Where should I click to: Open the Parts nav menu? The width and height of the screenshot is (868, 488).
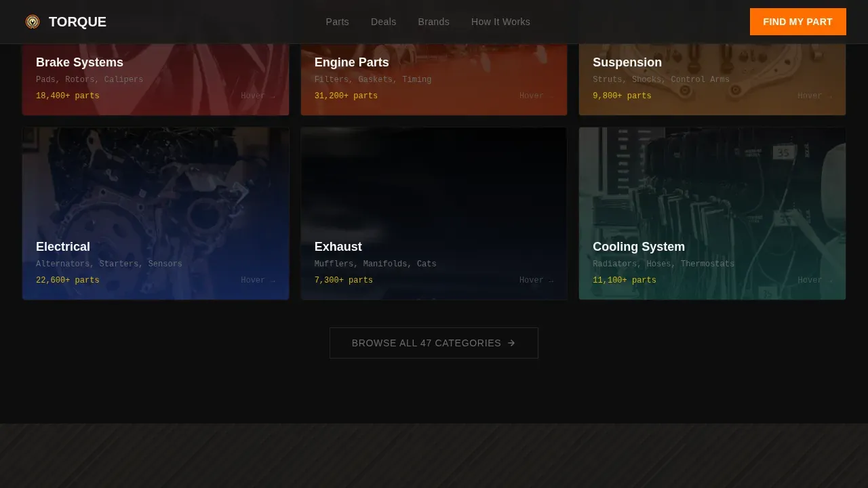337,22
